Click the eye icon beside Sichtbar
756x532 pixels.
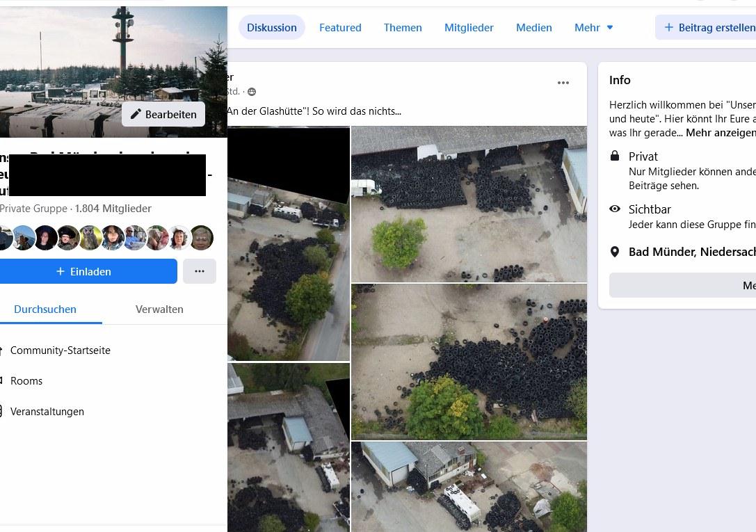(x=615, y=209)
